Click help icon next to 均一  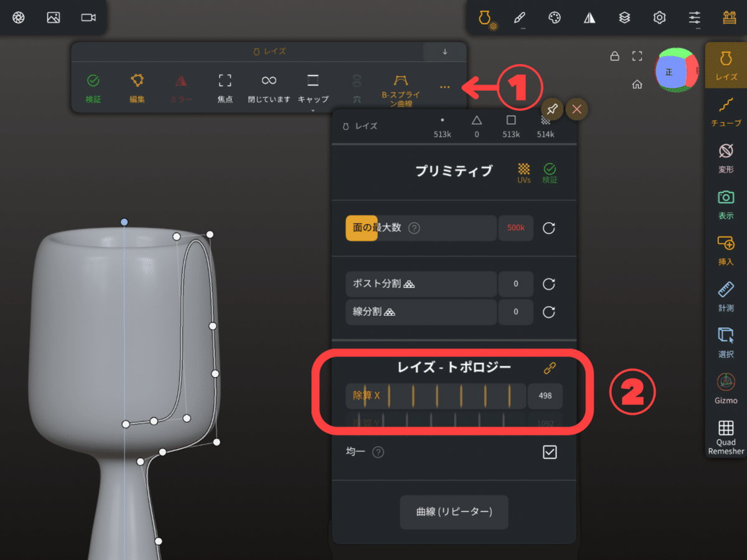pyautogui.click(x=378, y=452)
